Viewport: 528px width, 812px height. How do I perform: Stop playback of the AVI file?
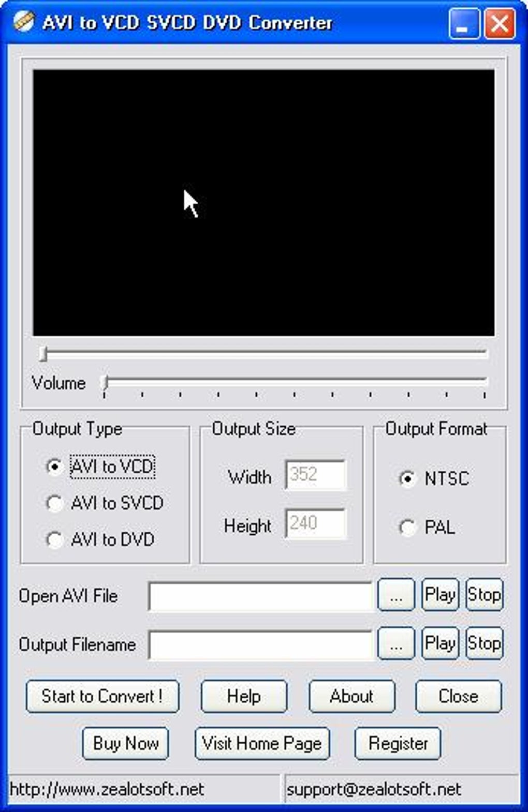(x=484, y=595)
